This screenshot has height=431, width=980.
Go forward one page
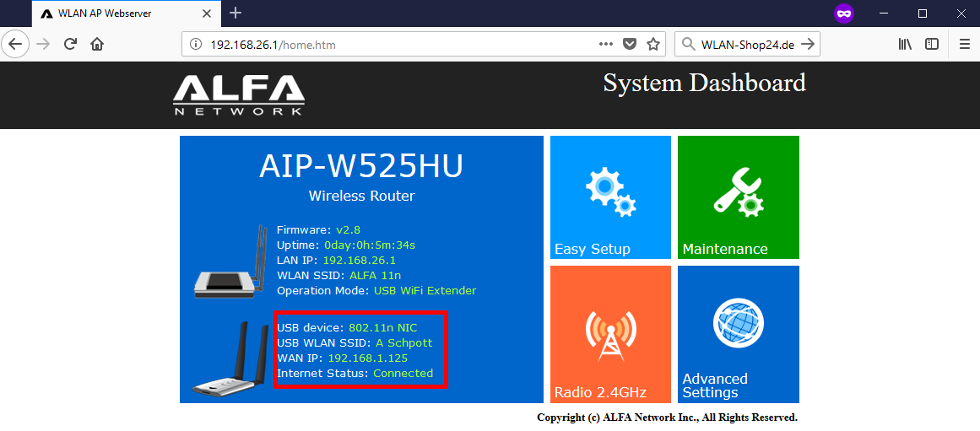tap(43, 45)
